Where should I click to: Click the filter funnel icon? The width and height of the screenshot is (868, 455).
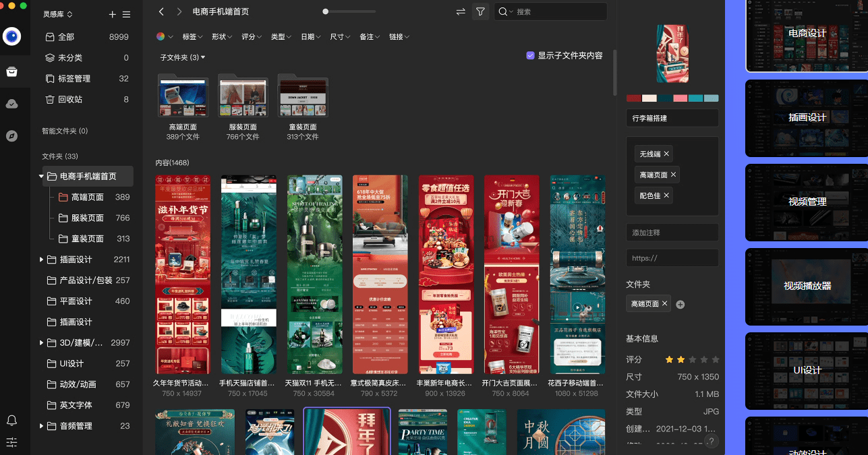point(481,11)
